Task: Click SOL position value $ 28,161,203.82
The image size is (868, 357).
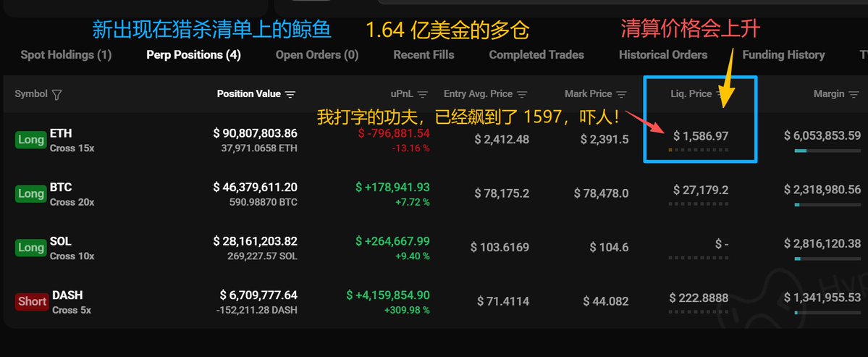Action: click(256, 241)
